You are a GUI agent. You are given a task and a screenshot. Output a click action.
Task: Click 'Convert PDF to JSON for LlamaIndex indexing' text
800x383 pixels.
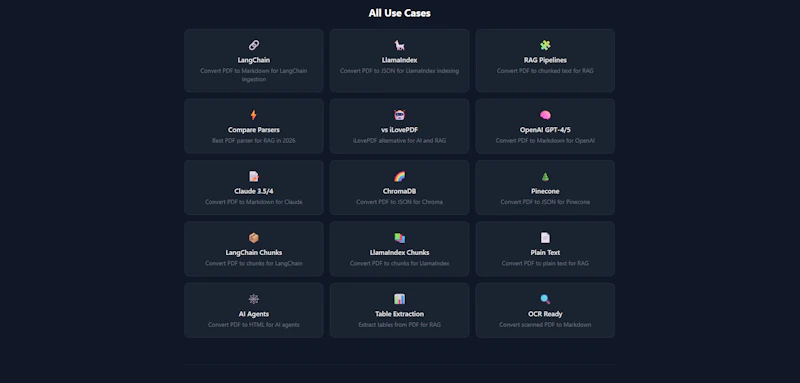pos(399,71)
